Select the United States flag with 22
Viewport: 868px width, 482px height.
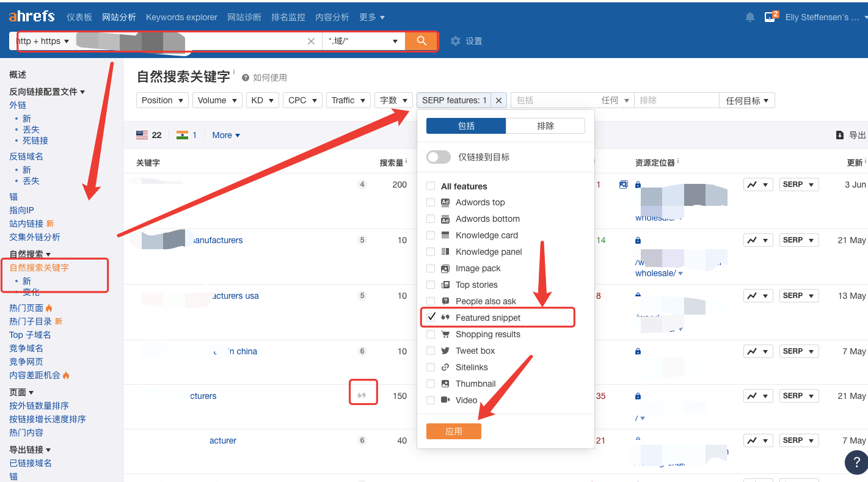point(148,135)
